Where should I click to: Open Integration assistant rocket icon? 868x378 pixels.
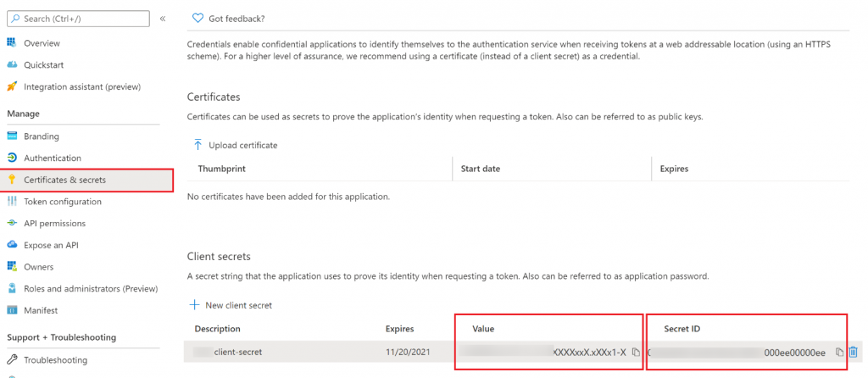point(12,86)
